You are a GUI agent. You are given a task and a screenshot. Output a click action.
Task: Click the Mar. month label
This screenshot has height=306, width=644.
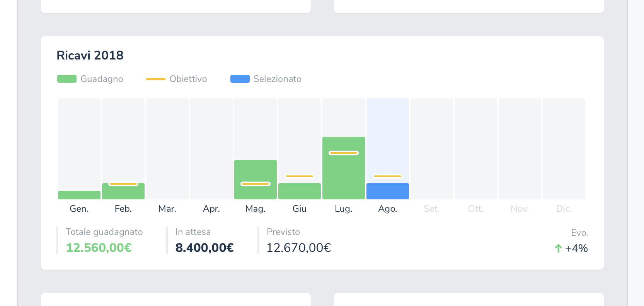coord(167,209)
